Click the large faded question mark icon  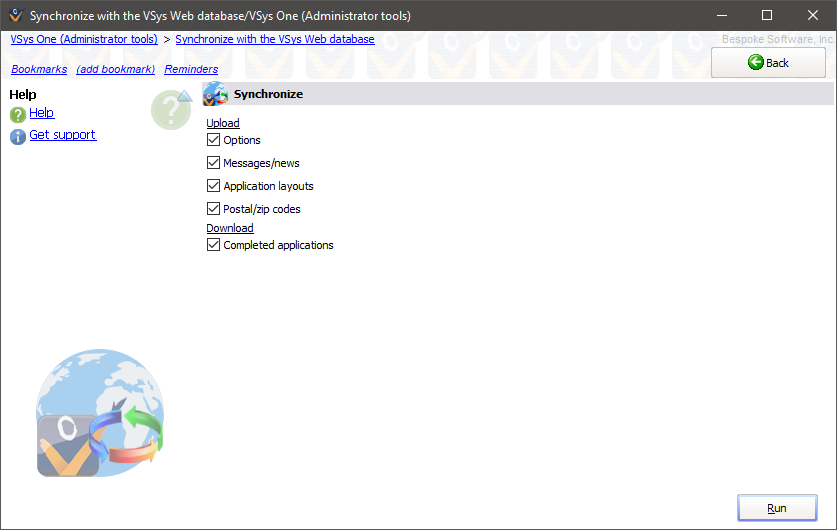pos(171,109)
